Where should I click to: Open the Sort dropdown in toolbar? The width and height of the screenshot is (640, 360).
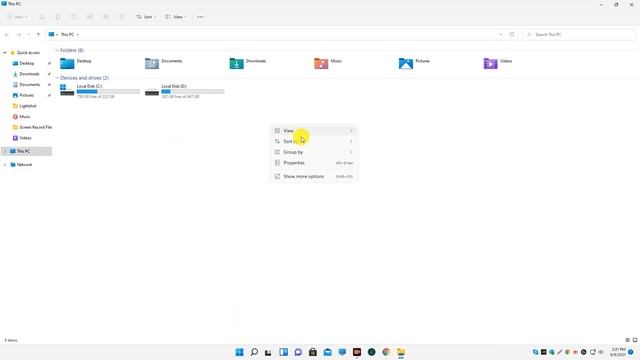click(x=146, y=17)
